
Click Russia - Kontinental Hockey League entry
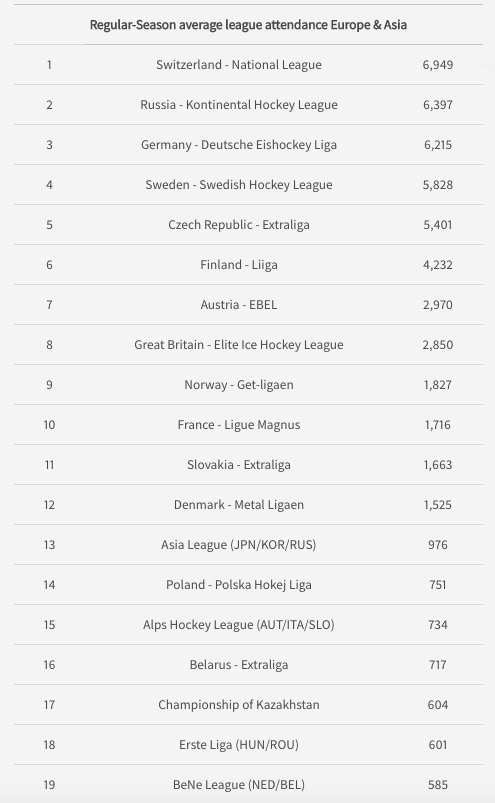point(239,104)
